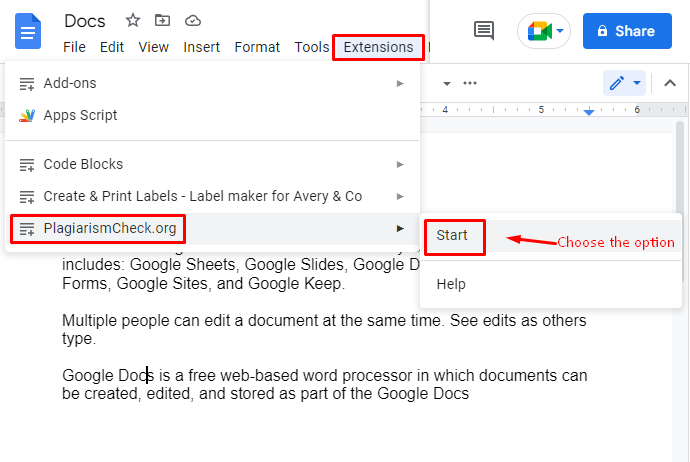Select Apps Script
The width and height of the screenshot is (690, 462).
pos(212,115)
